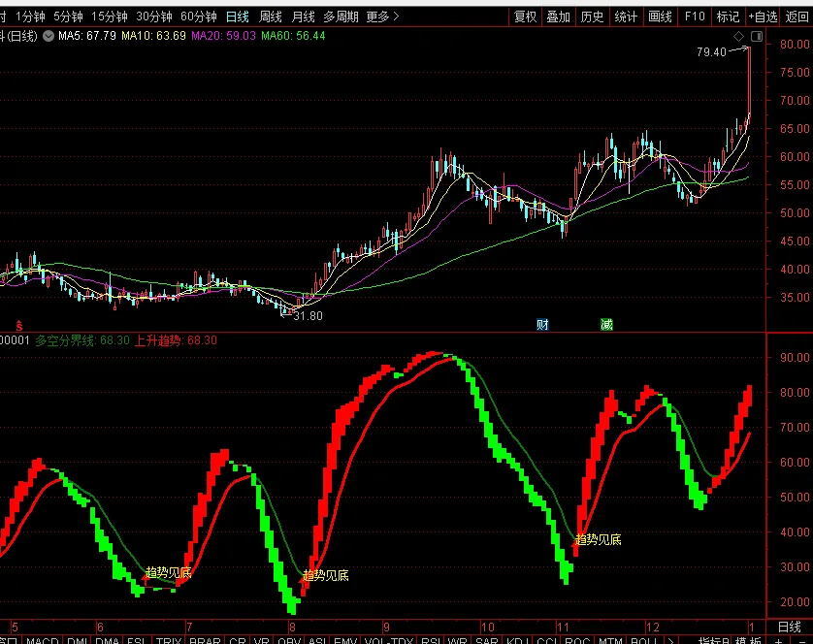Open the 画线 drawing tools
The height and width of the screenshot is (644, 813).
click(660, 16)
